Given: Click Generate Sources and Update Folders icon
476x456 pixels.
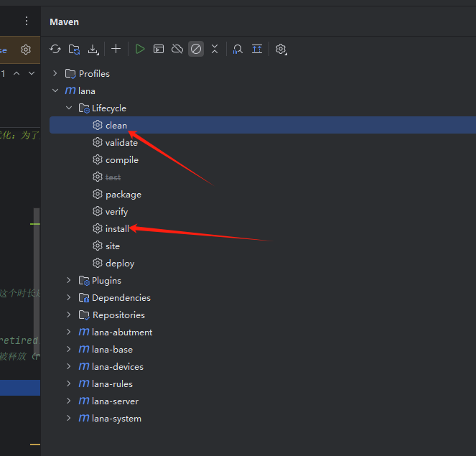Looking at the screenshot, I should (74, 49).
